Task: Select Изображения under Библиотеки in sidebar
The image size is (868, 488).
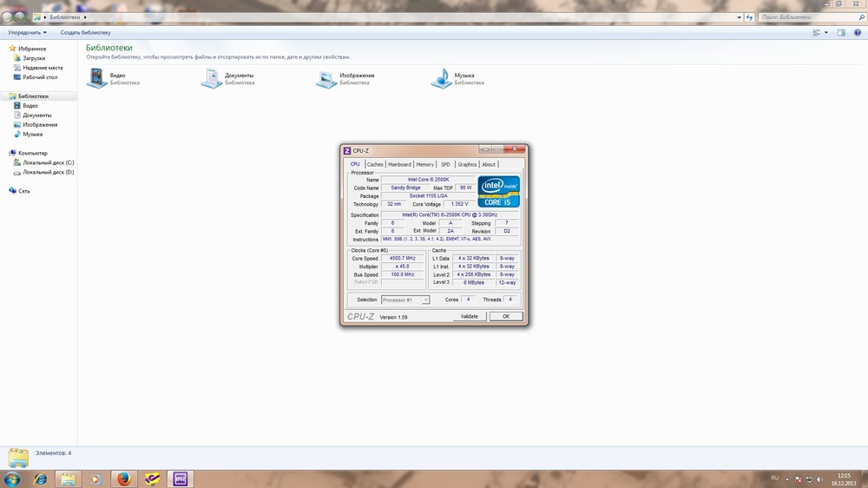Action: coord(39,125)
